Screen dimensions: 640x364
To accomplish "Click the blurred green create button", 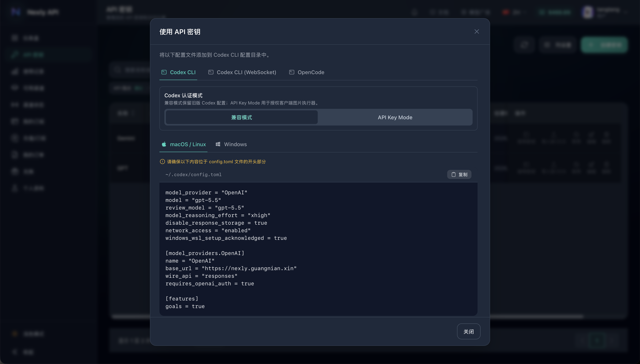I will [604, 45].
